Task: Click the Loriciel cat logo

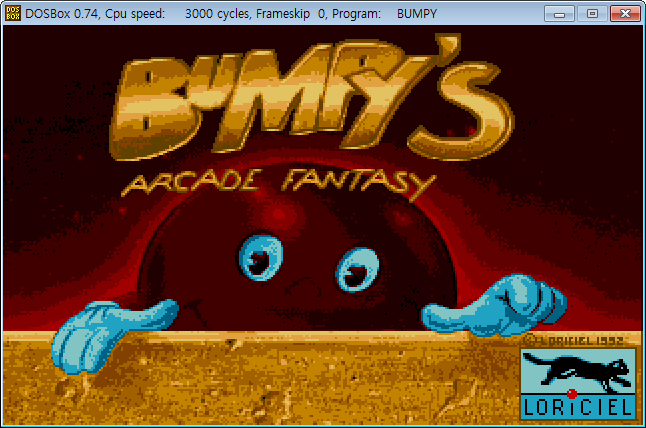Action: (x=578, y=384)
